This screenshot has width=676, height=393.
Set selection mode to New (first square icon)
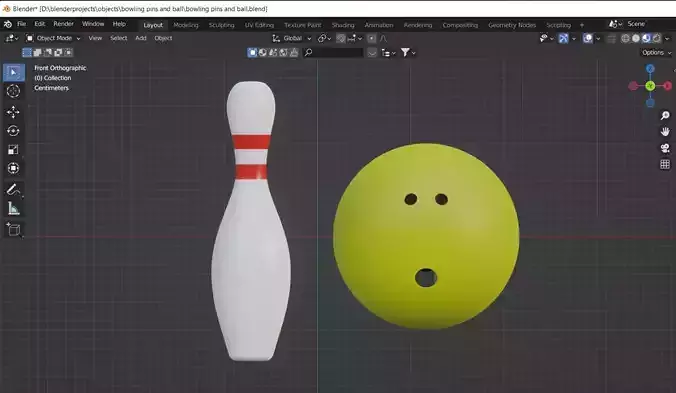(x=27, y=53)
